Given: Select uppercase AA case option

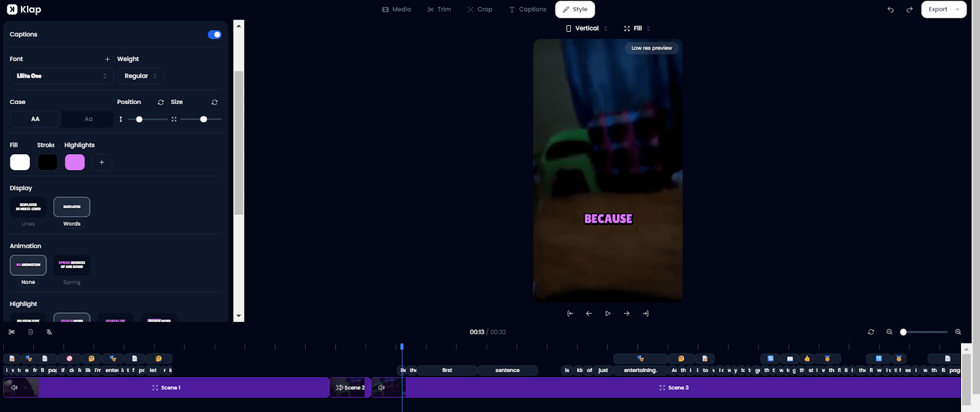Looking at the screenshot, I should (36, 119).
